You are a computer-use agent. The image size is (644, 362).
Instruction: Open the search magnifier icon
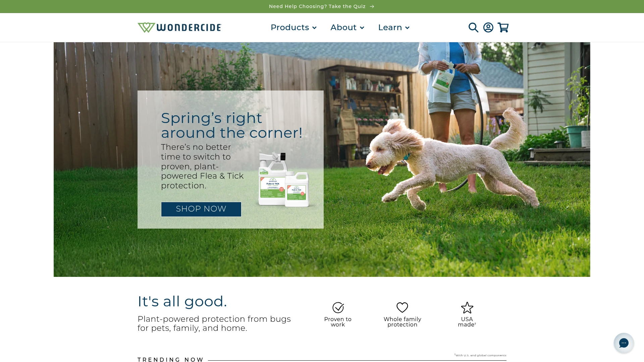click(473, 27)
